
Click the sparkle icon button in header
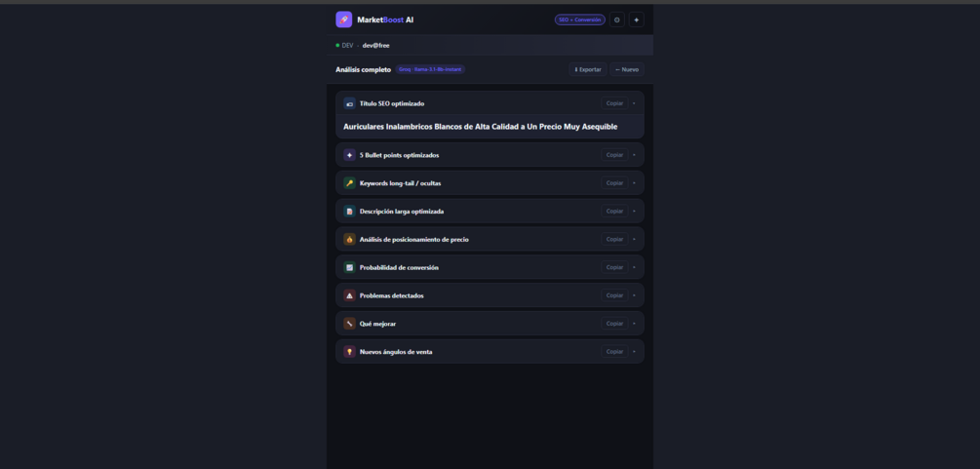(636, 20)
